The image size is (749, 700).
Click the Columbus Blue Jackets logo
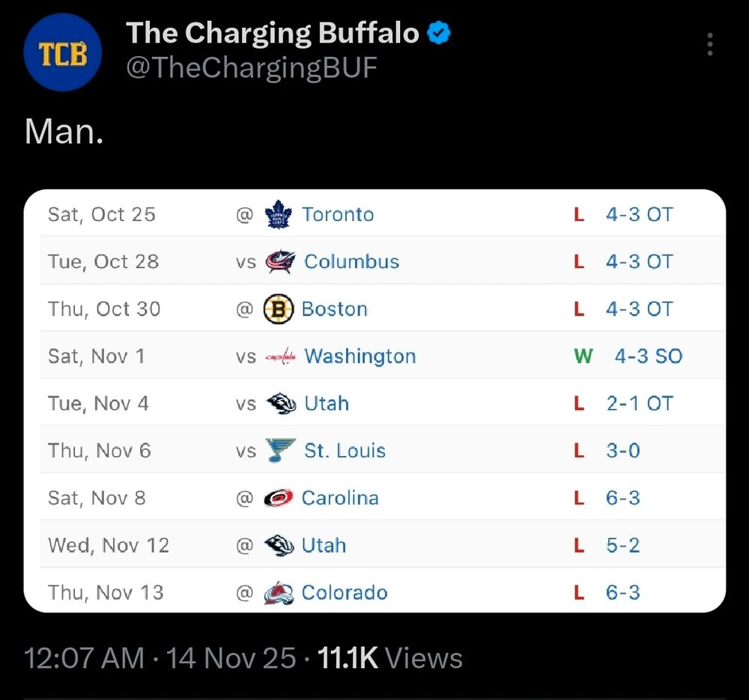[x=280, y=262]
